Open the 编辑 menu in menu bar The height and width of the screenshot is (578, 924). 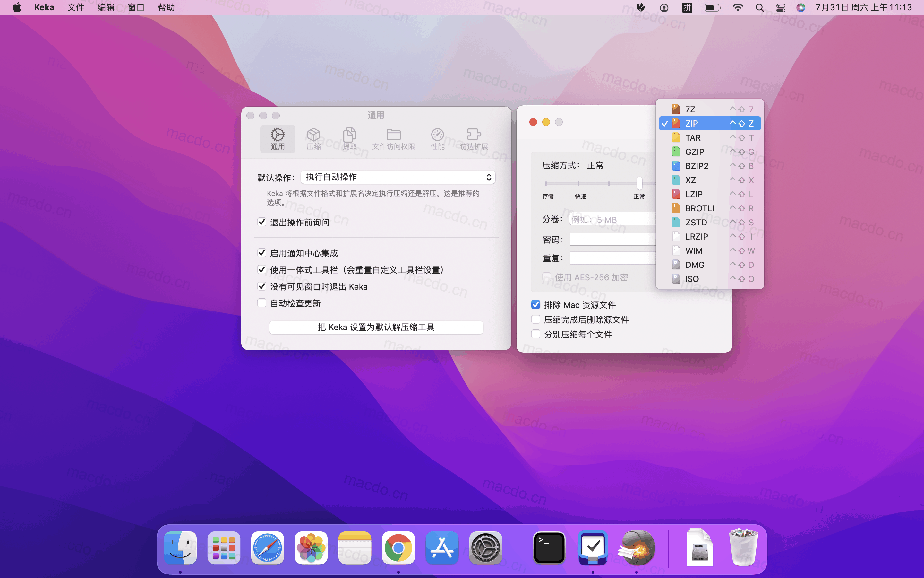click(x=106, y=8)
